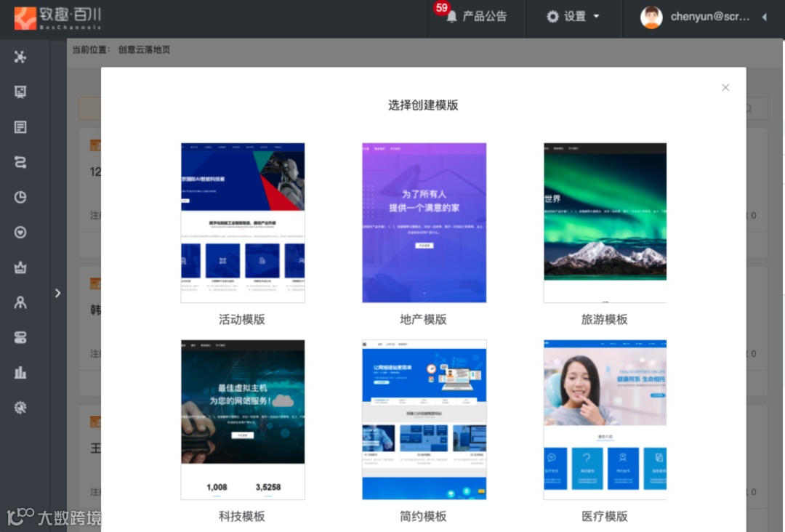Click 创意云落地页 breadcrumb
This screenshot has height=532, width=785.
144,49
